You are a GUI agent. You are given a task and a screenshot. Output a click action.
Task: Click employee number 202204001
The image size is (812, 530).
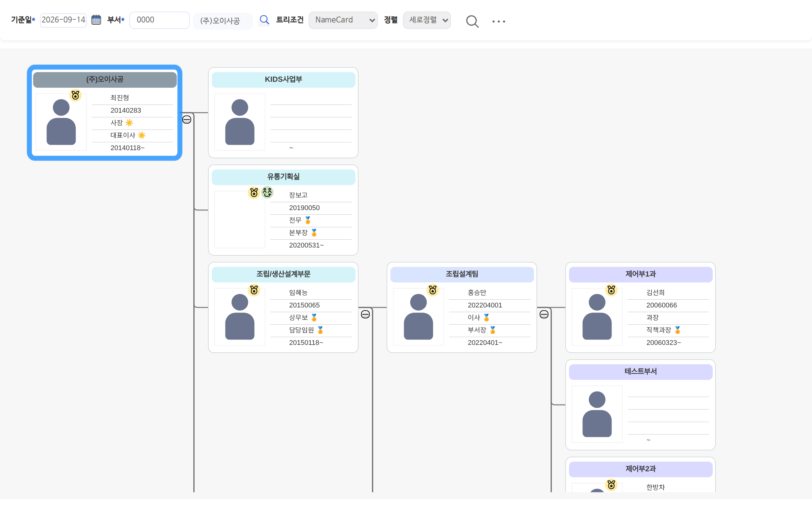[x=484, y=305]
